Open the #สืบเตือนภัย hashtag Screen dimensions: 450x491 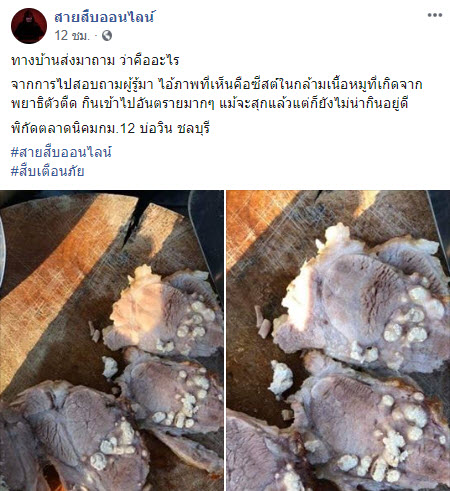[48, 171]
